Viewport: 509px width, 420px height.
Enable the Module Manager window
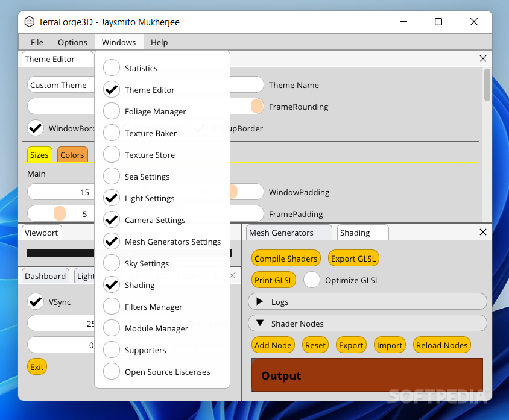pyautogui.click(x=112, y=328)
